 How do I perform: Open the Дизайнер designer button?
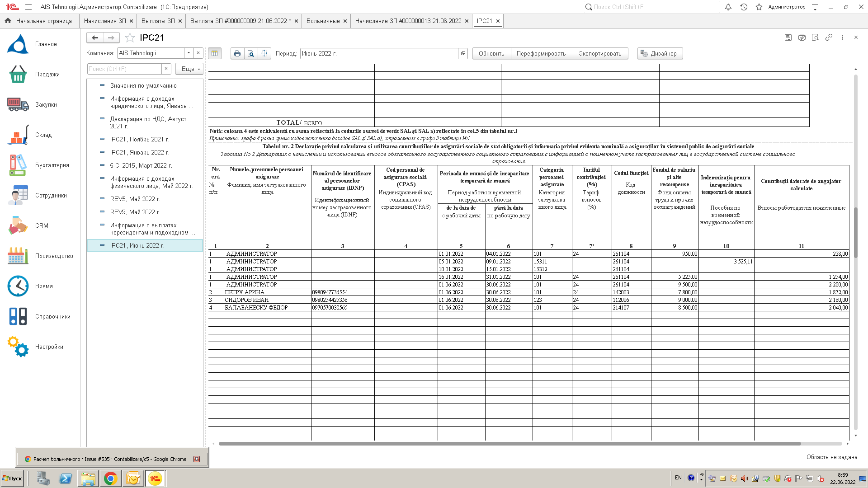point(660,53)
